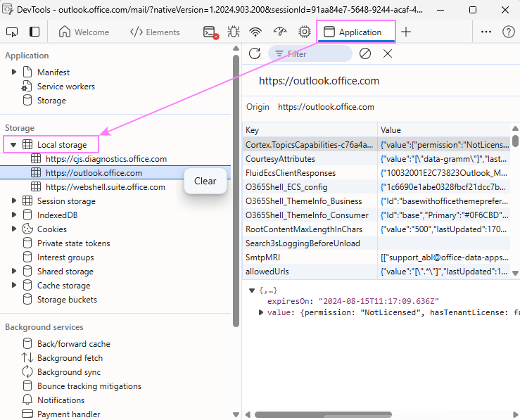
Task: Open Storage buckets item
Action: pos(67,300)
